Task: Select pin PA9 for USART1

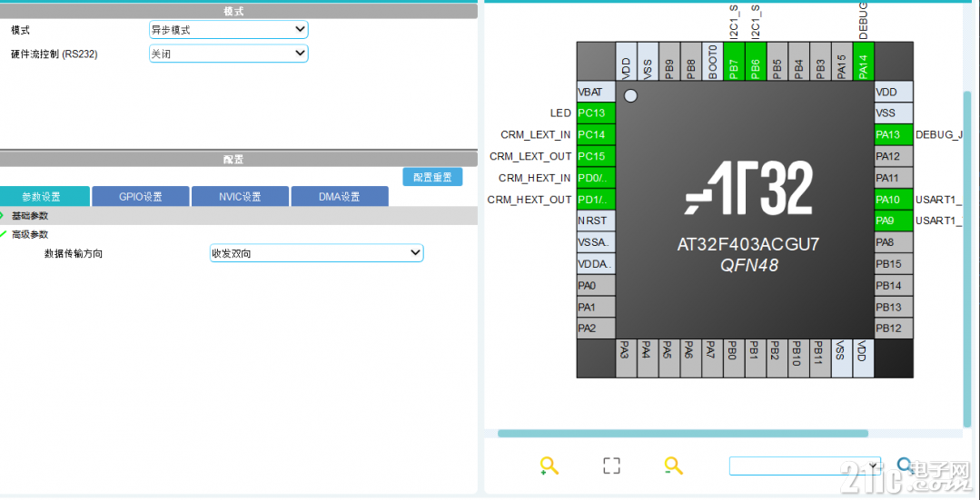Action: click(x=893, y=221)
